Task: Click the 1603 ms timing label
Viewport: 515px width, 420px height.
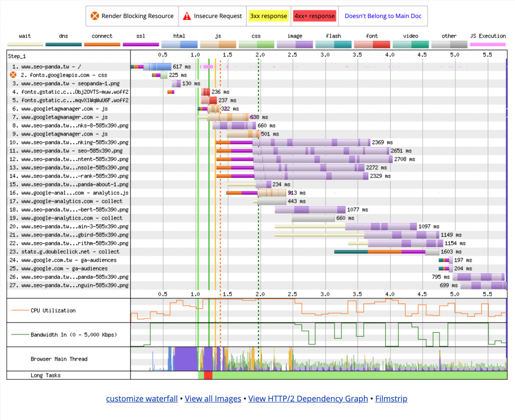Action: pyautogui.click(x=451, y=252)
